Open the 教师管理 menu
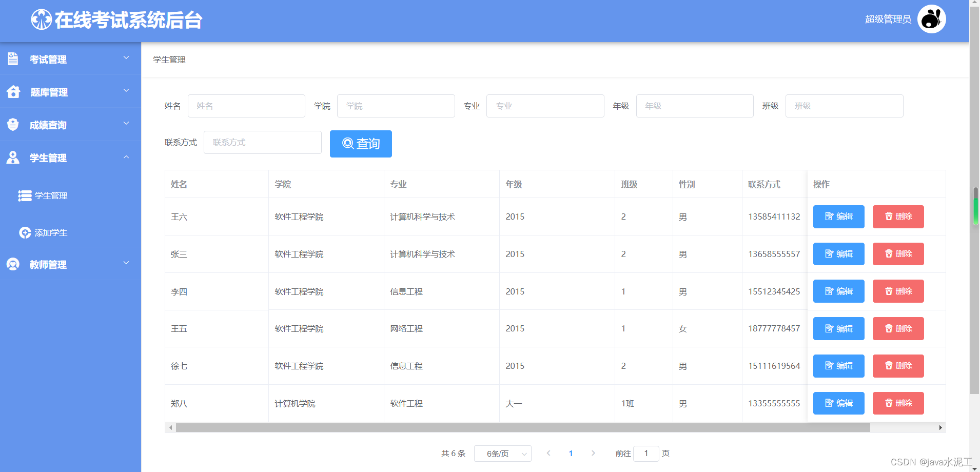Viewport: 980px width, 472px height. click(70, 264)
